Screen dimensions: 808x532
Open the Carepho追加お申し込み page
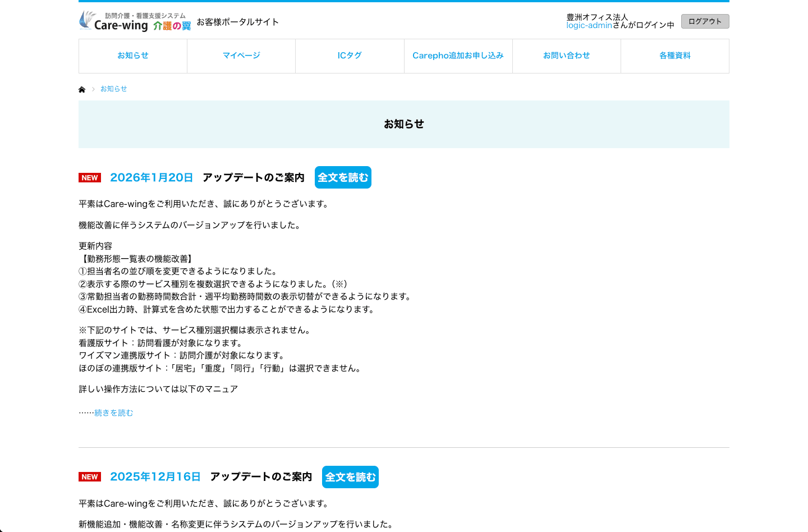(x=458, y=56)
